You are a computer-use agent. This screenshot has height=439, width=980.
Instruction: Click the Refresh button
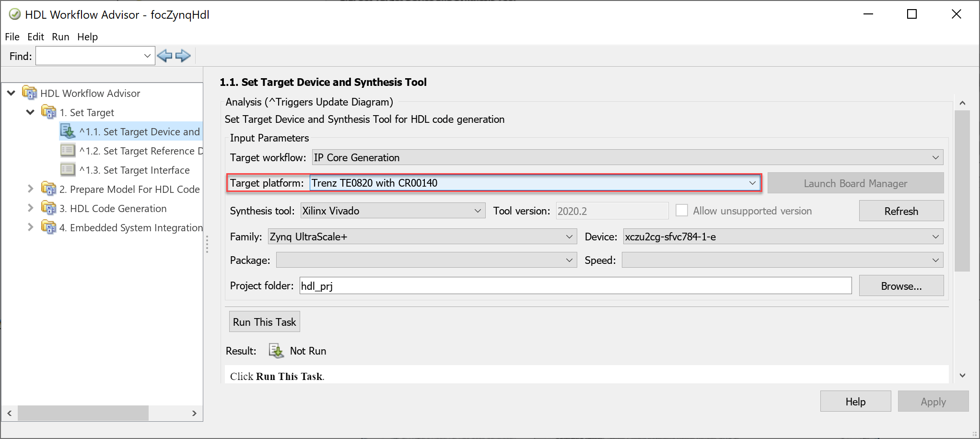(x=901, y=211)
